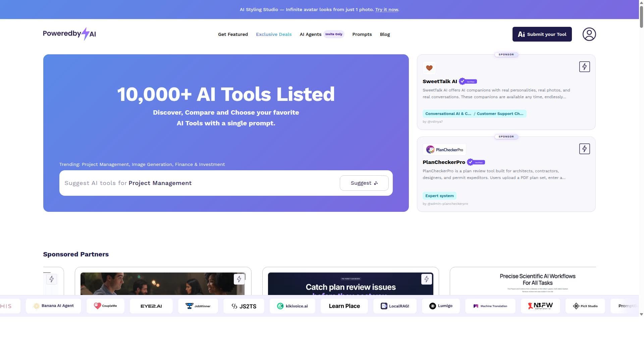Click lightning icon on the couple photo card

(239, 279)
